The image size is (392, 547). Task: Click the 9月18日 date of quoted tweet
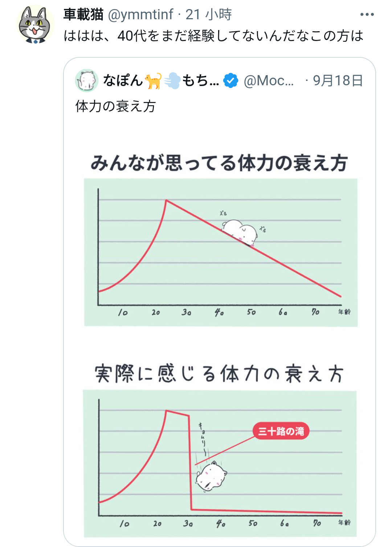(338, 80)
